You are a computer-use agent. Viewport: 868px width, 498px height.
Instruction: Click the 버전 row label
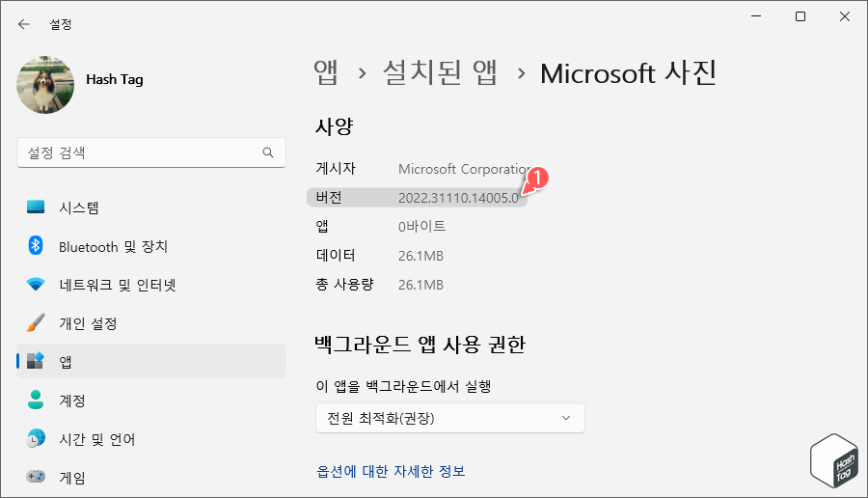pos(329,198)
